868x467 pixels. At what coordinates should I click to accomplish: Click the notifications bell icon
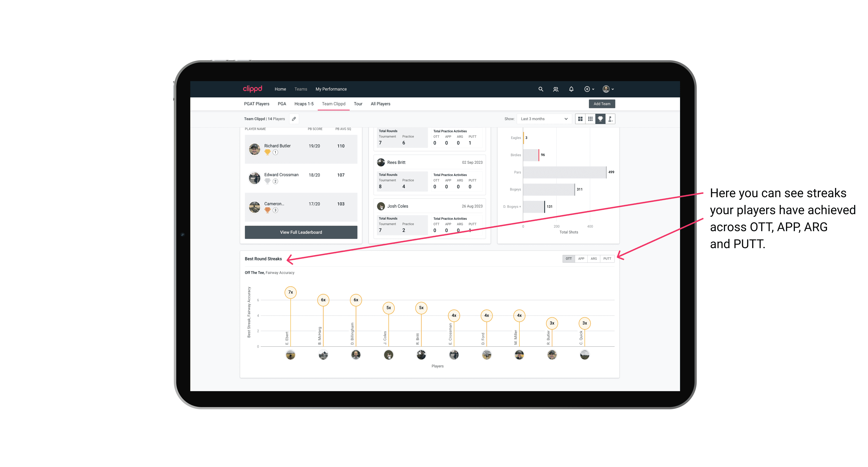click(571, 89)
